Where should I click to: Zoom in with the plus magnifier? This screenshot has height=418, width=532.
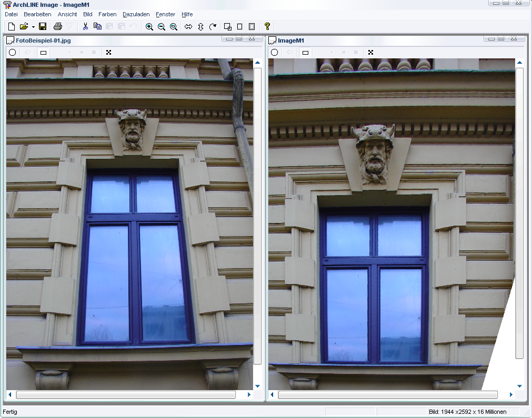149,26
